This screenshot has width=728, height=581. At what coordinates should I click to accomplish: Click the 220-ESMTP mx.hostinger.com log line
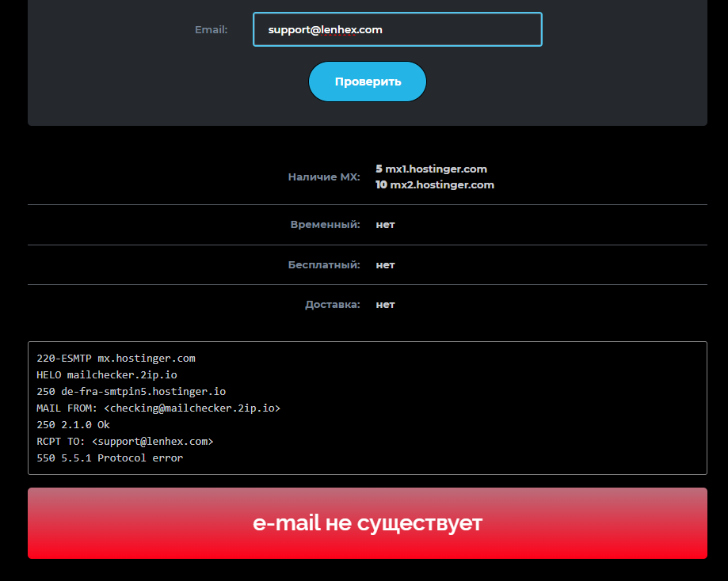[116, 359]
